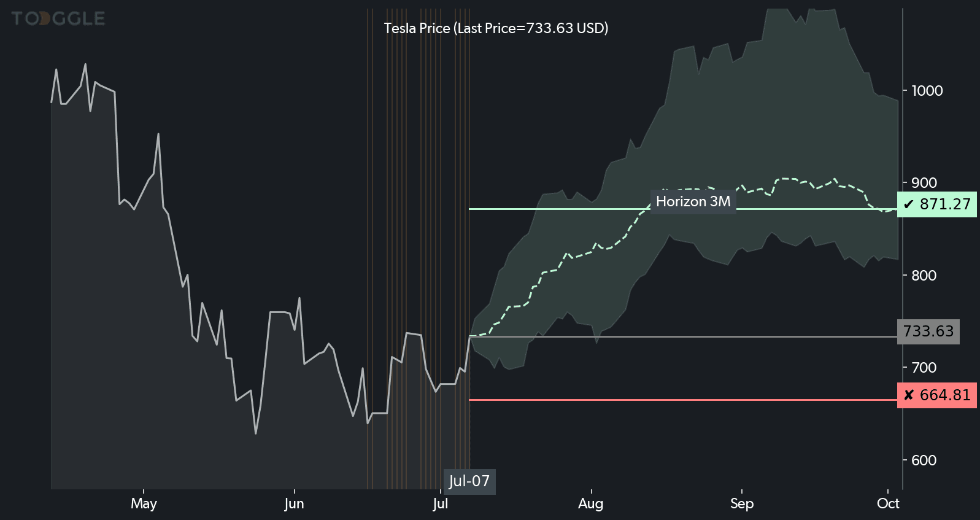Select the green target price 871.27 tag
Image resolution: width=980 pixels, height=520 pixels.
pos(937,204)
